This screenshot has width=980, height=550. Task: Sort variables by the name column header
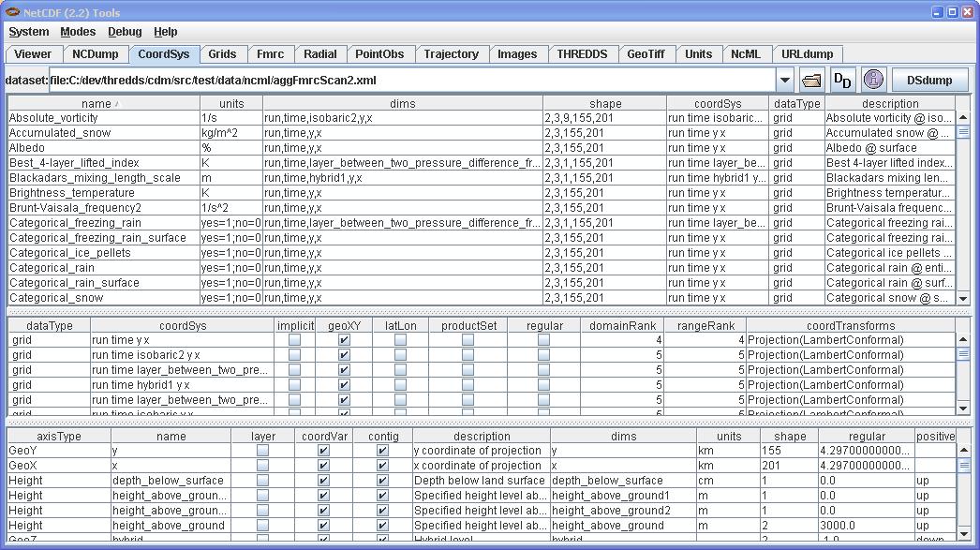click(103, 103)
